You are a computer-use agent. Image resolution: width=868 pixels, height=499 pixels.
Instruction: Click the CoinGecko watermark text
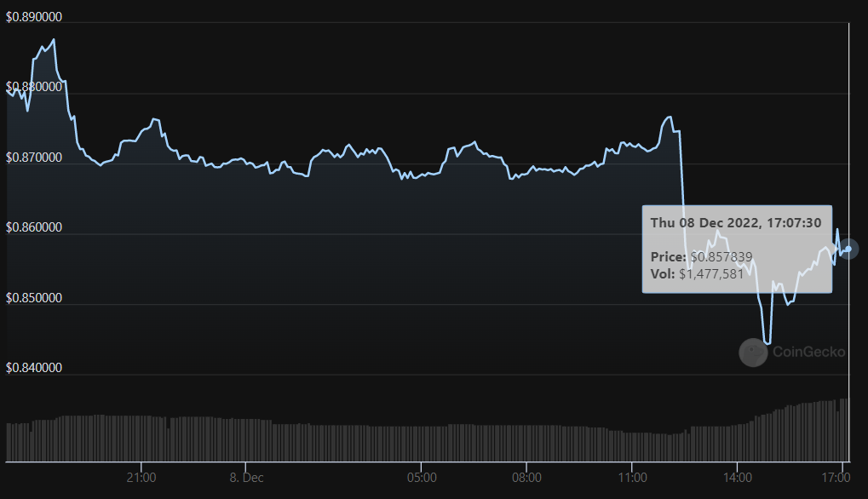pos(808,352)
